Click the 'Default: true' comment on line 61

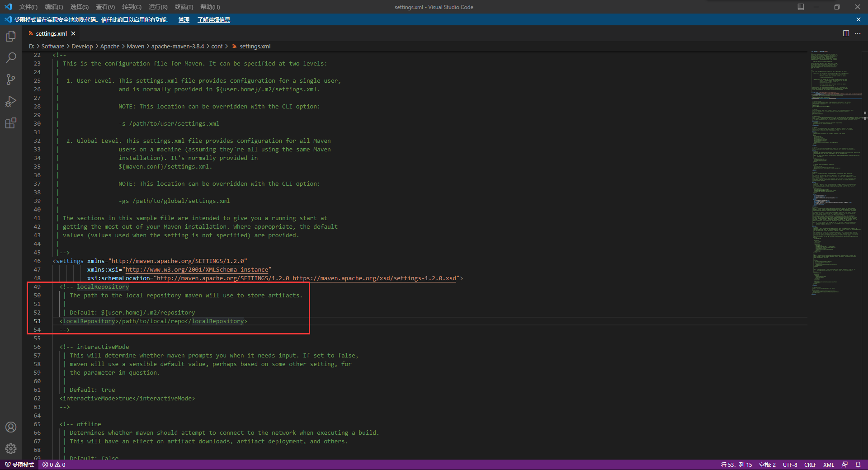[92, 390]
